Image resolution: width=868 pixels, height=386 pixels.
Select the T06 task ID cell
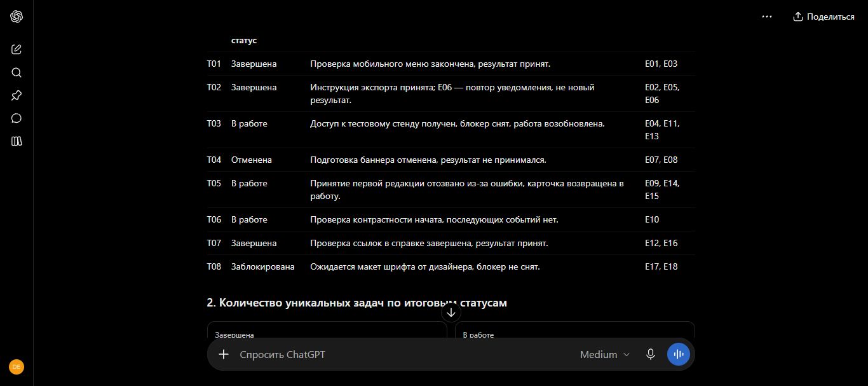click(x=214, y=219)
